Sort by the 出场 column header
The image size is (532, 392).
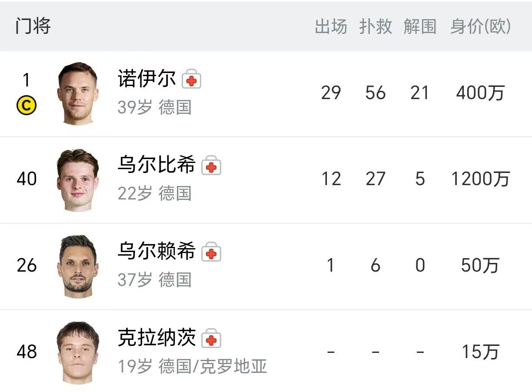331,27
